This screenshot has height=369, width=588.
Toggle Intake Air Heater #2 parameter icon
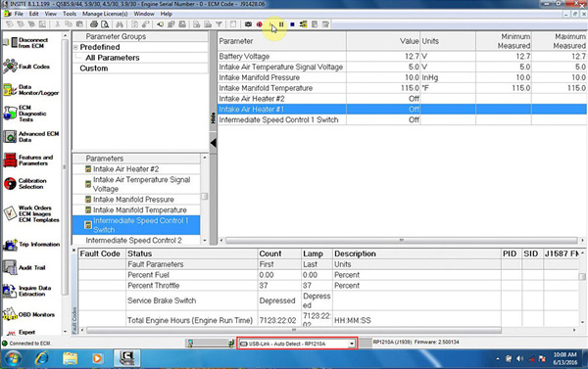[x=88, y=169]
